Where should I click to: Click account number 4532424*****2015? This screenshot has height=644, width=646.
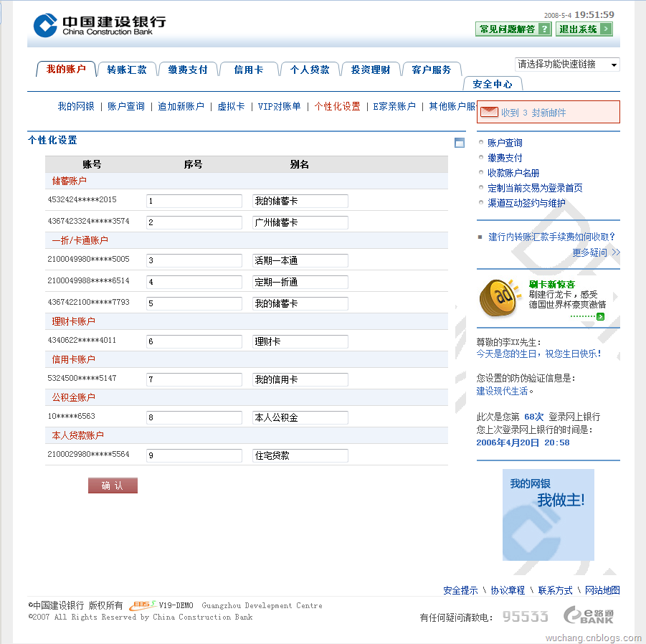[82, 200]
